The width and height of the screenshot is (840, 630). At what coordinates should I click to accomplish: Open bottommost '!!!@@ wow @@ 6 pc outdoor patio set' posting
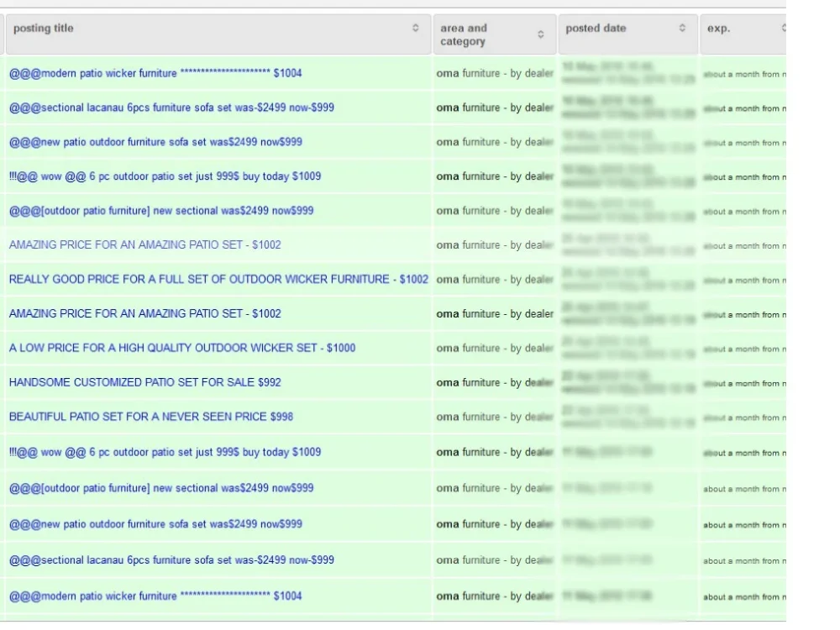point(165,452)
